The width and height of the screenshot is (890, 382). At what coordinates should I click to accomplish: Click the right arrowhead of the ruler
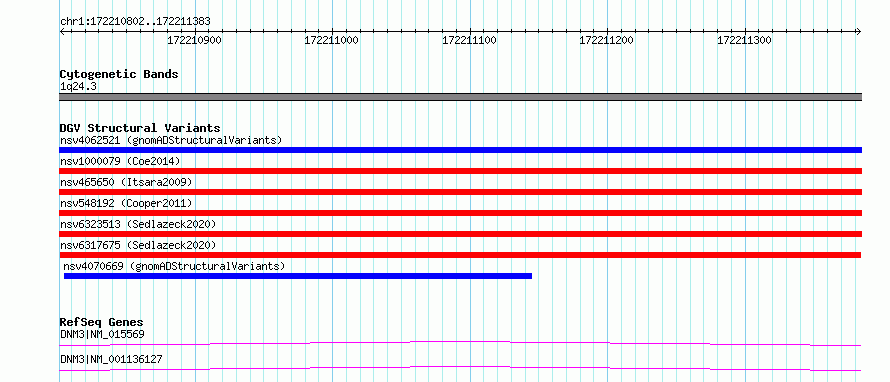tap(859, 31)
